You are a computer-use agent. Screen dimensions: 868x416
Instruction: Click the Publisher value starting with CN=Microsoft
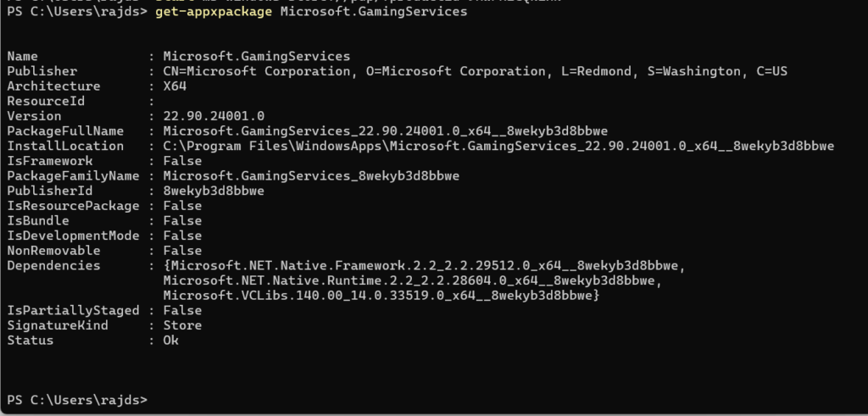[x=476, y=71]
